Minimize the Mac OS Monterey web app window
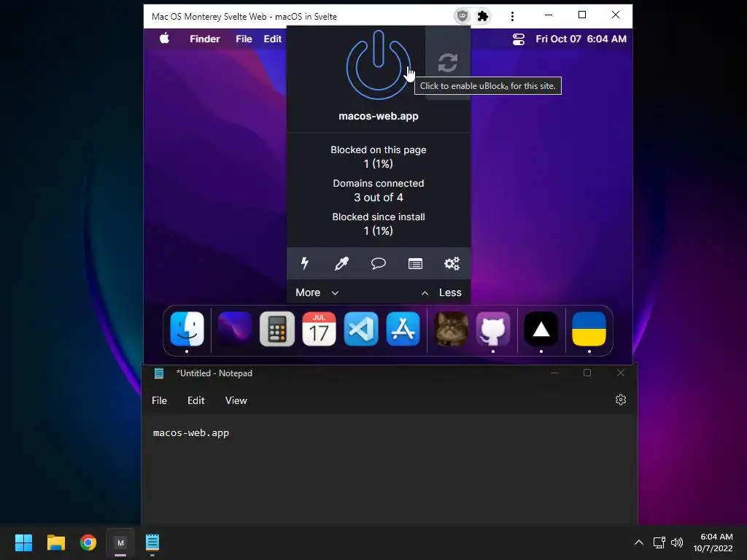This screenshot has width=747, height=560. click(x=549, y=15)
